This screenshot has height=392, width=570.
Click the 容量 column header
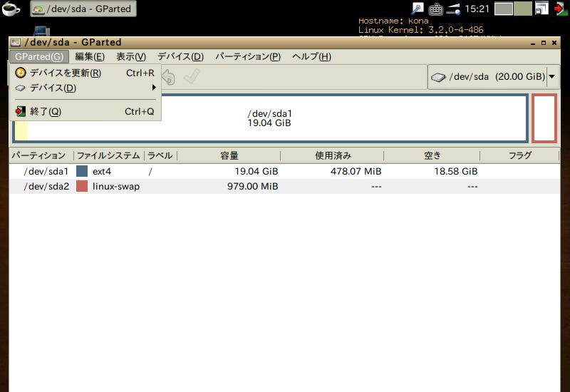pos(229,155)
